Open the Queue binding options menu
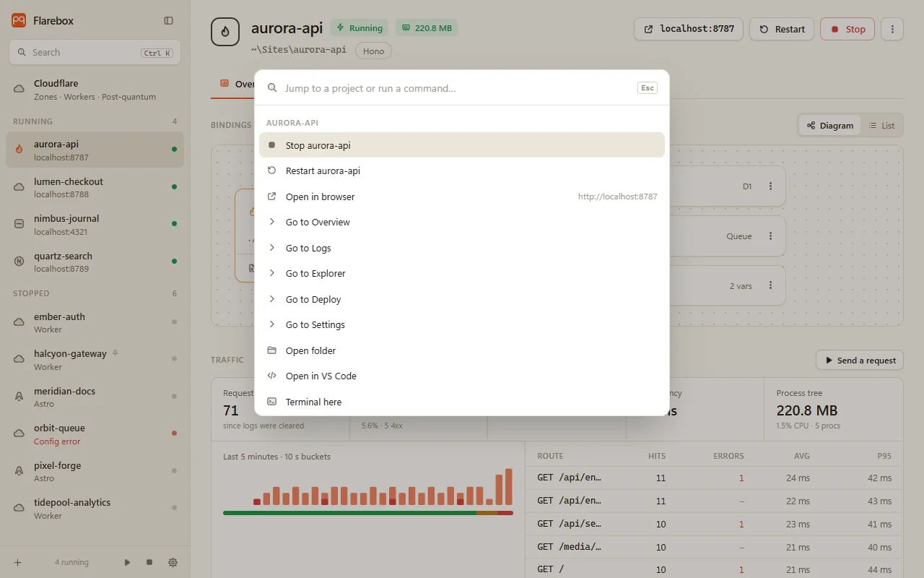 [770, 236]
